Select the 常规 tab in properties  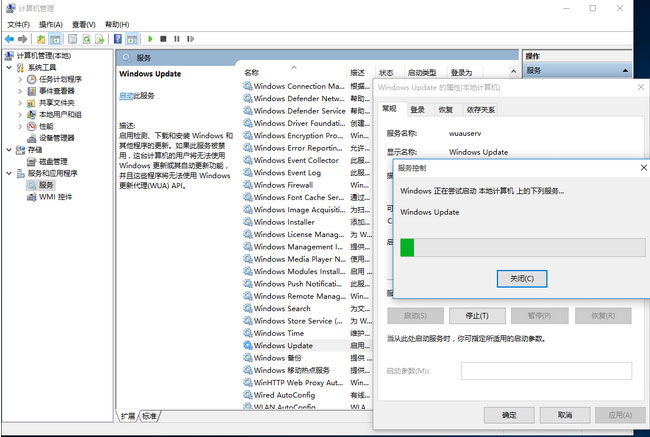pyautogui.click(x=389, y=109)
